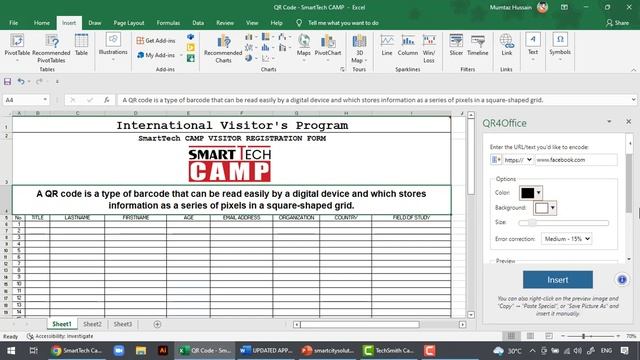Screen dimensions: 640x360
Task: Open Chrome from the taskbar
Action: 76,351
